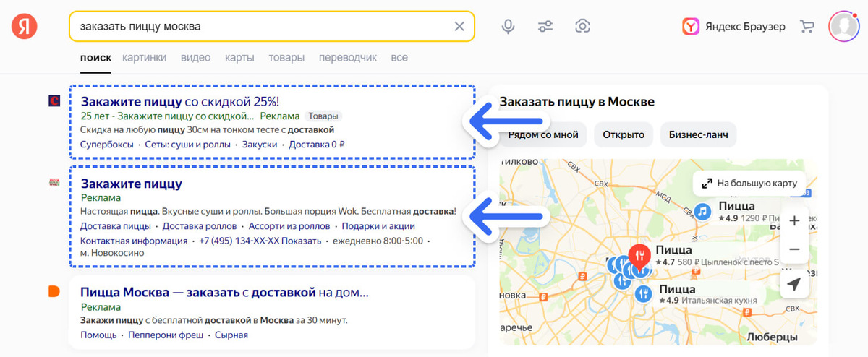The width and height of the screenshot is (868, 357).
Task: Open Доставка роллов sitelink
Action: 200,226
